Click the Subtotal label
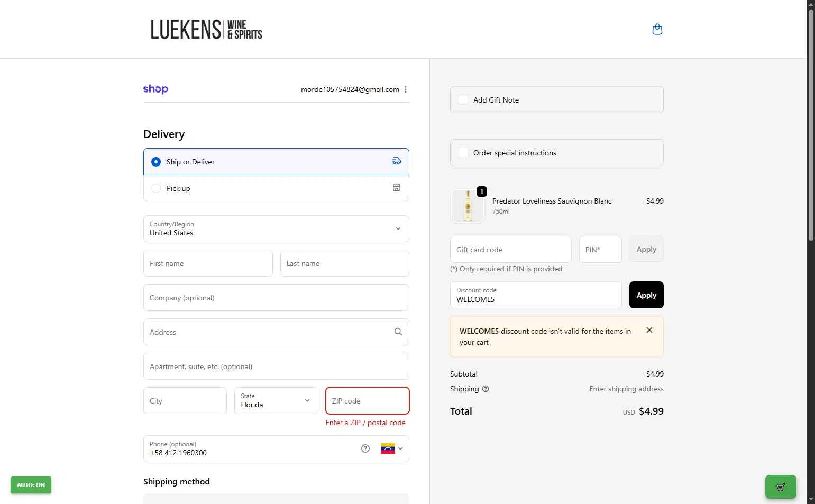 tap(464, 374)
